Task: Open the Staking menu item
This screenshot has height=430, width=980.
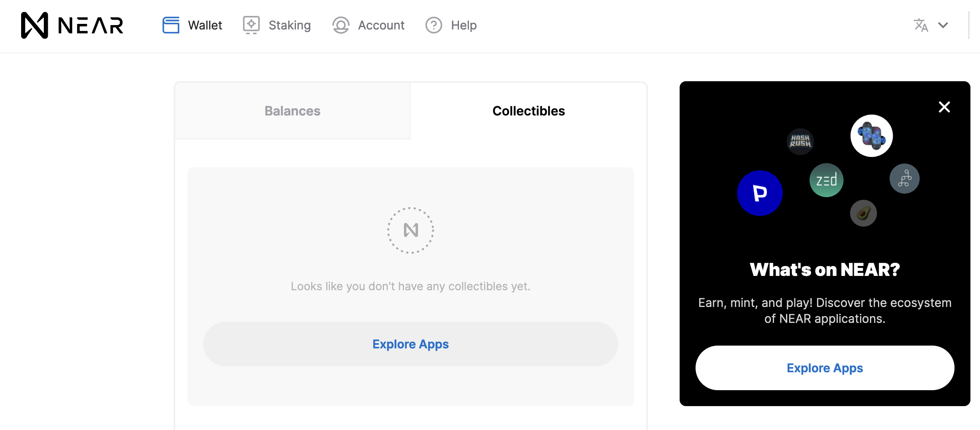Action: pos(290,25)
